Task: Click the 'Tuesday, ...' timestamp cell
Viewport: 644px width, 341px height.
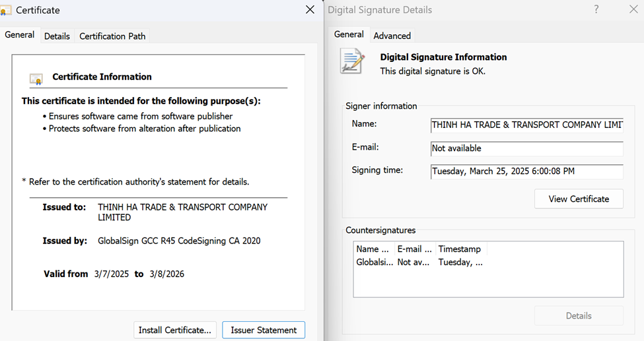Action: [x=460, y=263]
